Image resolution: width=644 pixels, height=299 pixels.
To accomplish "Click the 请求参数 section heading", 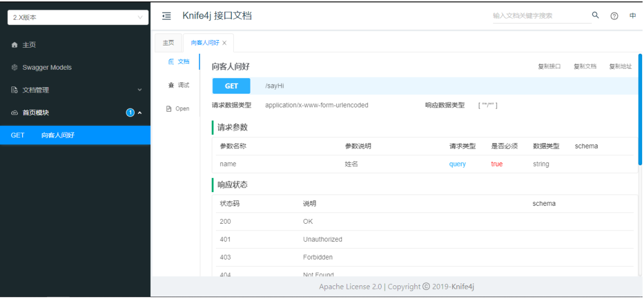I will click(x=233, y=128).
